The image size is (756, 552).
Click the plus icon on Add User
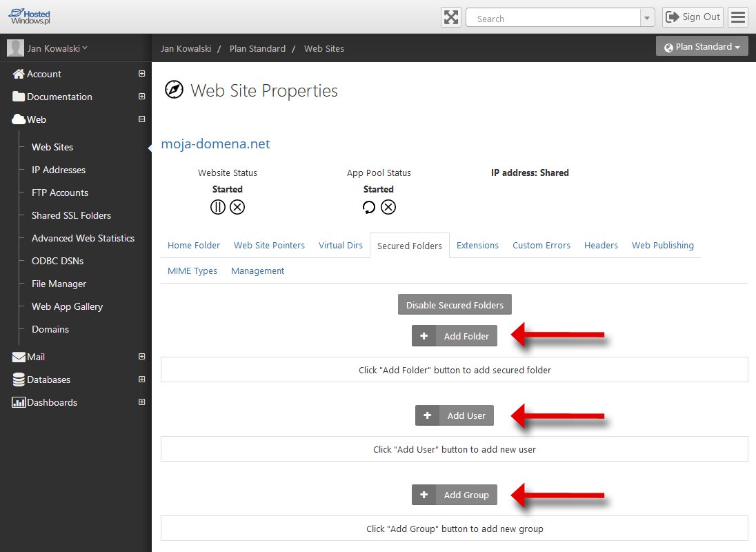pos(427,415)
